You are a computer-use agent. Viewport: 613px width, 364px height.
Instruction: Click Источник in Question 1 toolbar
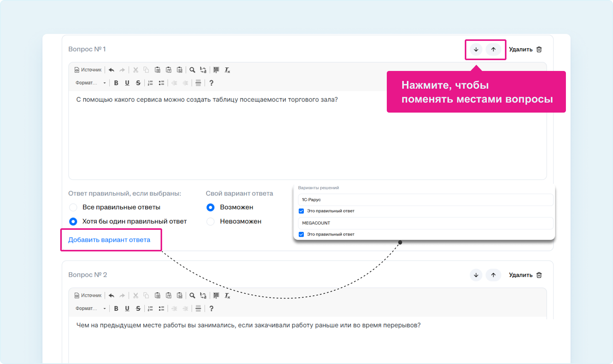88,70
